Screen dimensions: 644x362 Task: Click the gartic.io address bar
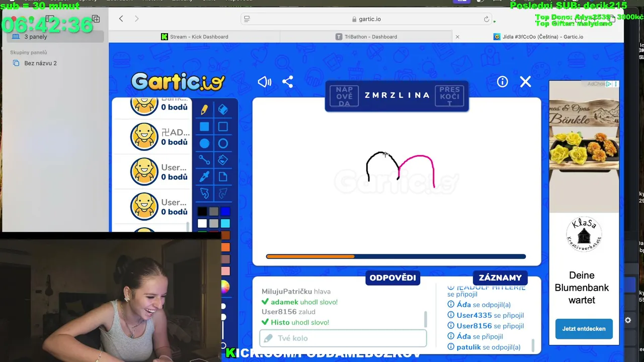pos(366,19)
